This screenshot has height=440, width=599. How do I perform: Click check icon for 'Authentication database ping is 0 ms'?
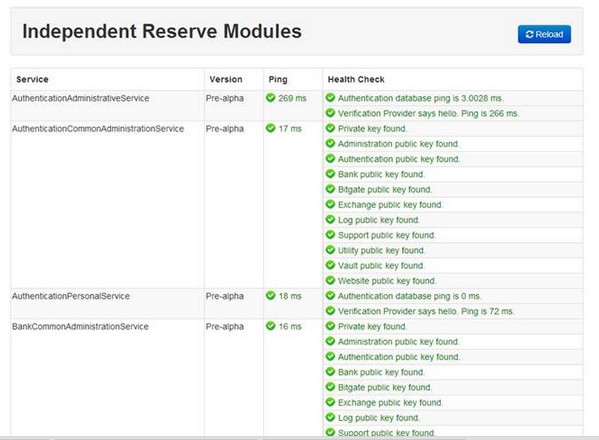pyautogui.click(x=330, y=296)
